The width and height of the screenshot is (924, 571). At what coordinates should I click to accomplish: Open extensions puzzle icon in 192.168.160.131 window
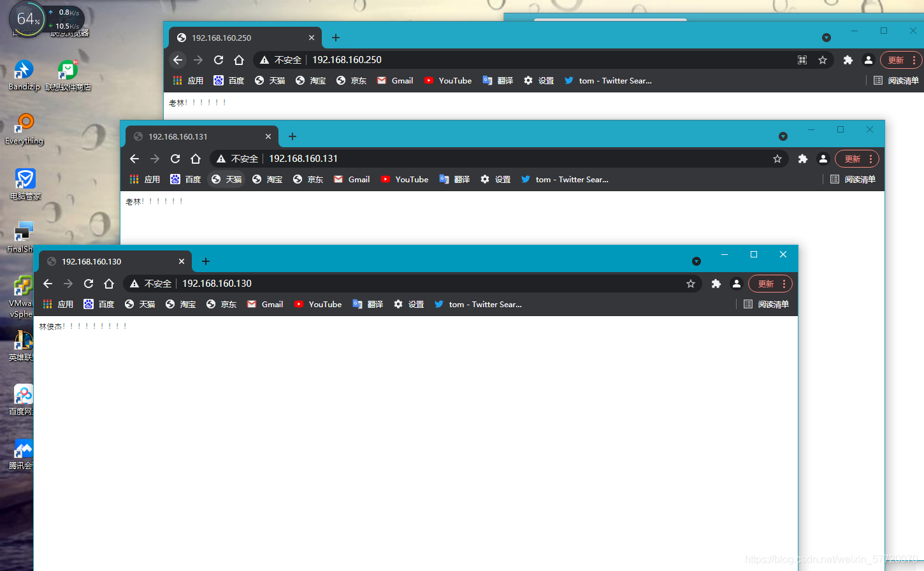pos(803,159)
